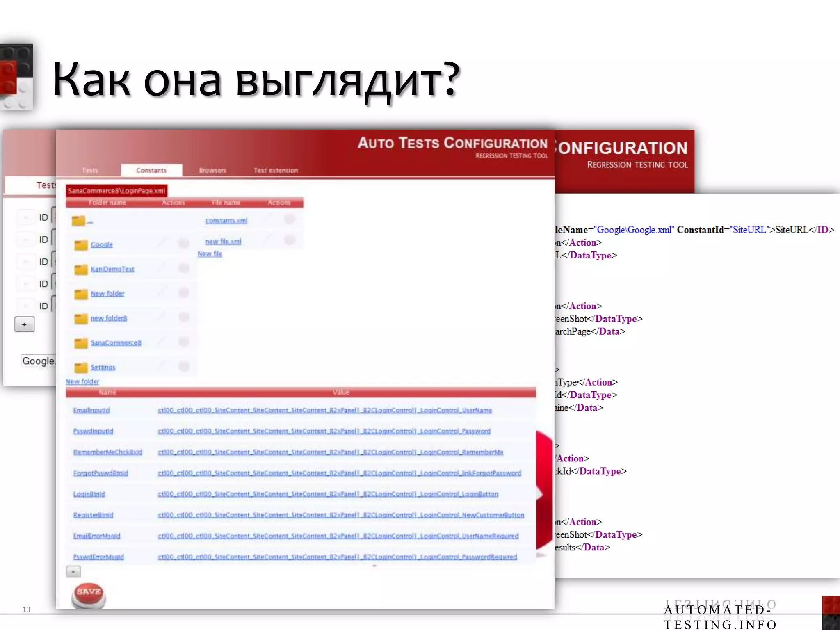This screenshot has width=840, height=630.
Task: Open the Google folder link
Action: point(102,244)
